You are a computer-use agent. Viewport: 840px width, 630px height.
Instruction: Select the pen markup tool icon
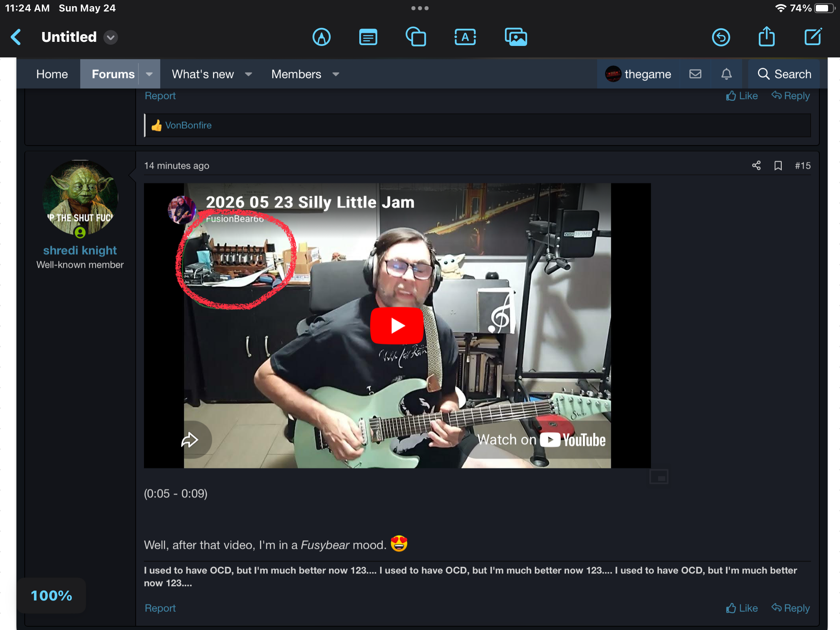(x=322, y=37)
